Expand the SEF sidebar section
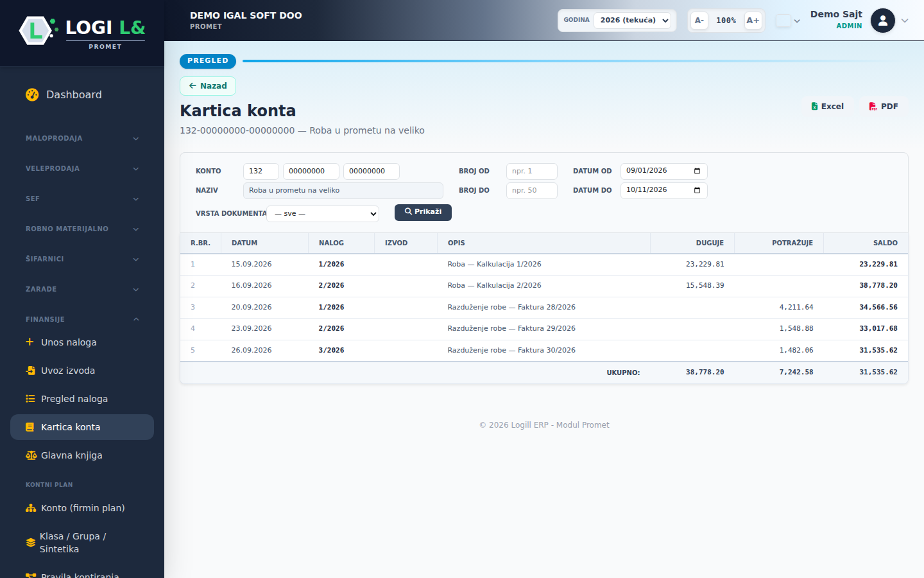The height and width of the screenshot is (578, 924). tap(82, 199)
